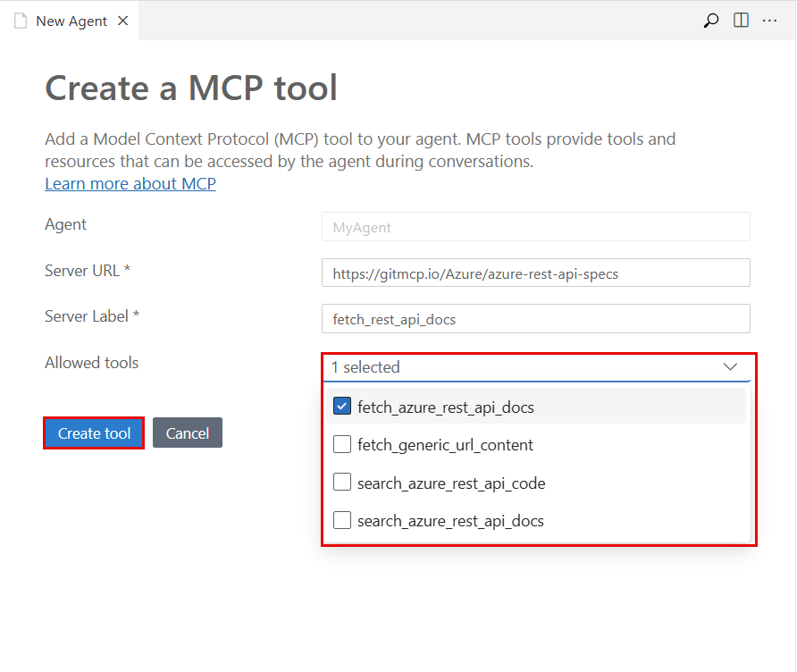This screenshot has height=672, width=797.
Task: Click the Server URL input field
Action: pyautogui.click(x=535, y=273)
